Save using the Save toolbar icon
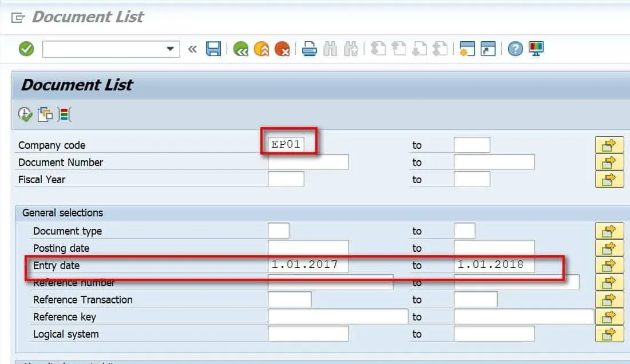This screenshot has height=364, width=630. pyautogui.click(x=212, y=49)
